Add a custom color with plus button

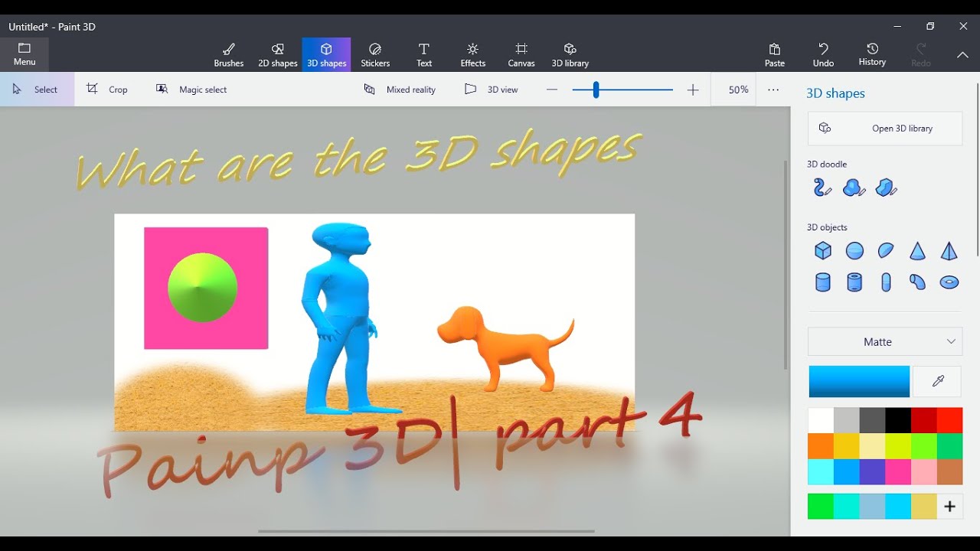point(949,507)
